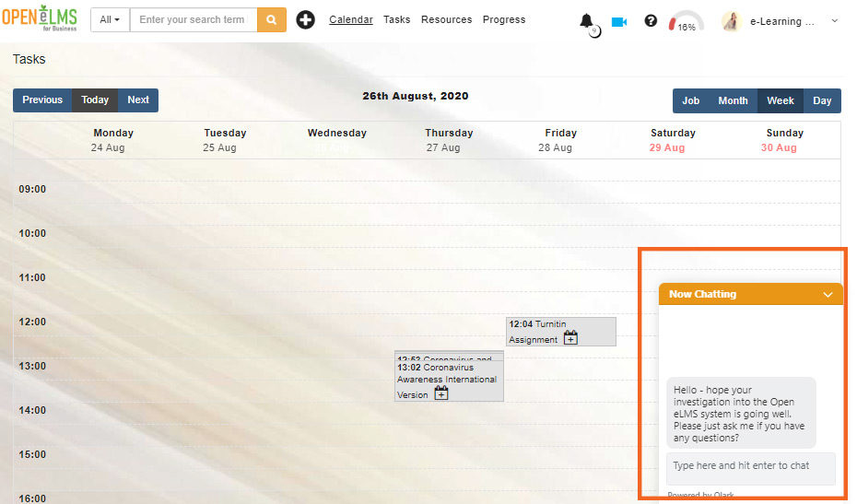This screenshot has width=857, height=504.
Task: Open the Resources menu item
Action: coord(446,19)
